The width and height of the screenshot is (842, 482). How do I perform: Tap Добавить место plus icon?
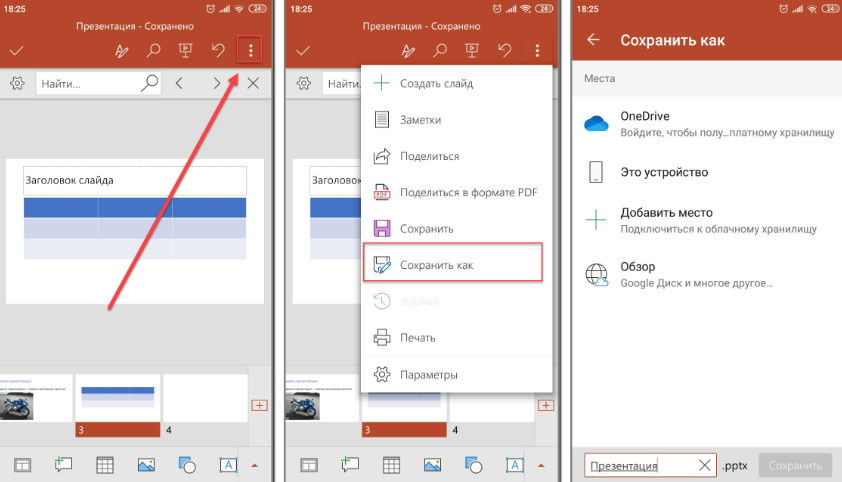coord(596,220)
